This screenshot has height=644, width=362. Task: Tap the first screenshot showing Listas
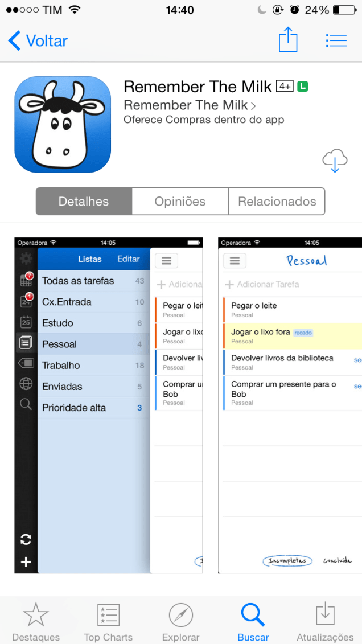click(108, 405)
